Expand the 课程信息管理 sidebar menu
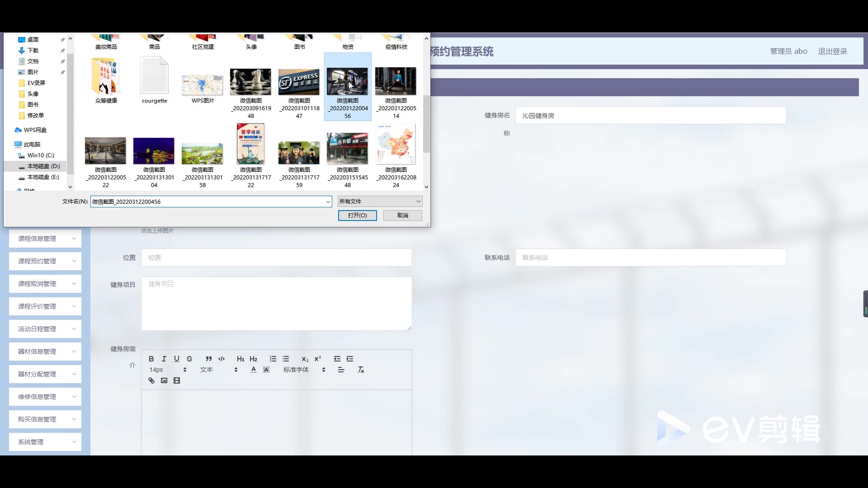 tap(45, 239)
